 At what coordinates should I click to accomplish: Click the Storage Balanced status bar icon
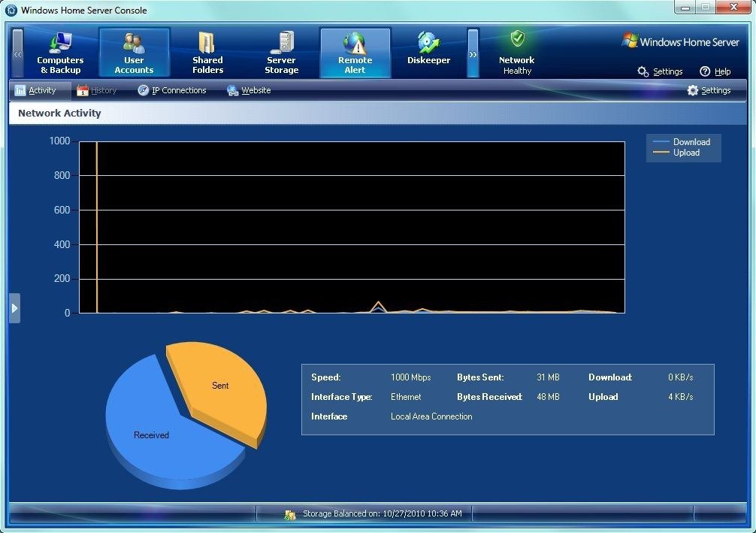click(x=289, y=515)
